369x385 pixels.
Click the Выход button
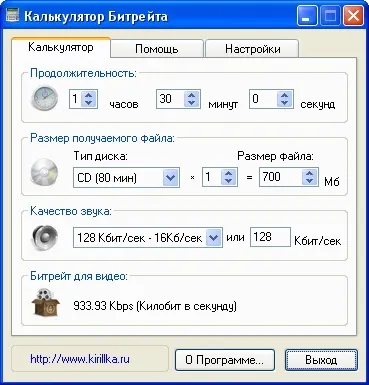coord(321,360)
